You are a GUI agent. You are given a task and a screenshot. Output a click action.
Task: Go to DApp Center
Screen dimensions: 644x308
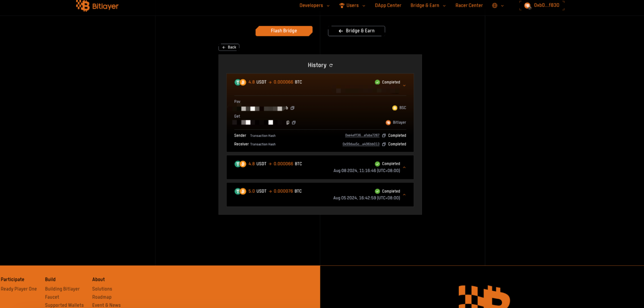click(x=388, y=5)
